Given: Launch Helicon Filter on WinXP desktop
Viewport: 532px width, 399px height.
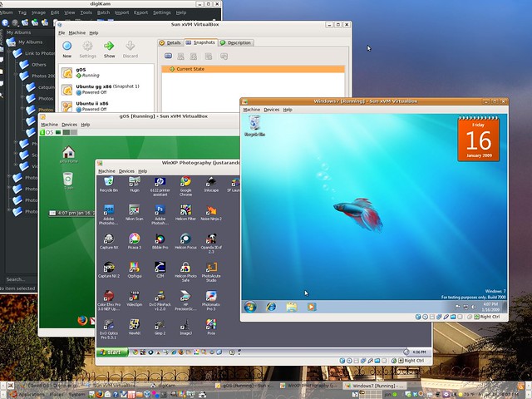Looking at the screenshot, I should (x=185, y=213).
